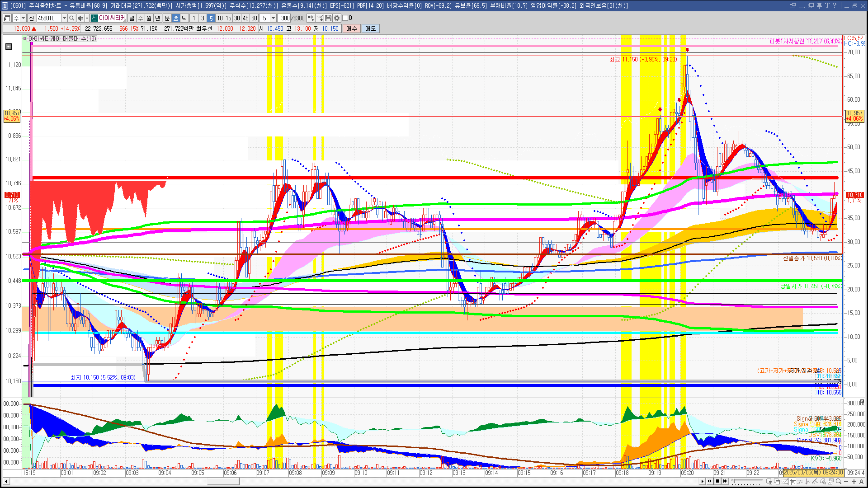Switch to the 월 (monthly) period

149,18
